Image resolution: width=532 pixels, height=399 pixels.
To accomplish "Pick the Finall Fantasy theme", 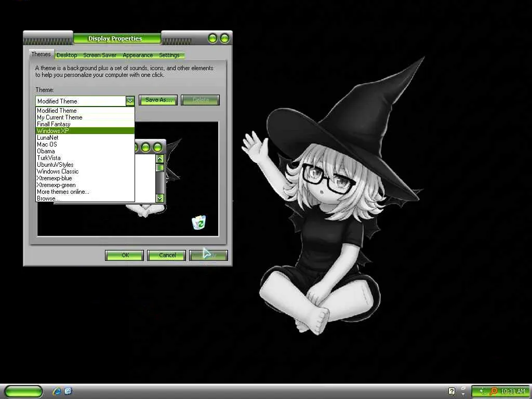I will [85, 124].
